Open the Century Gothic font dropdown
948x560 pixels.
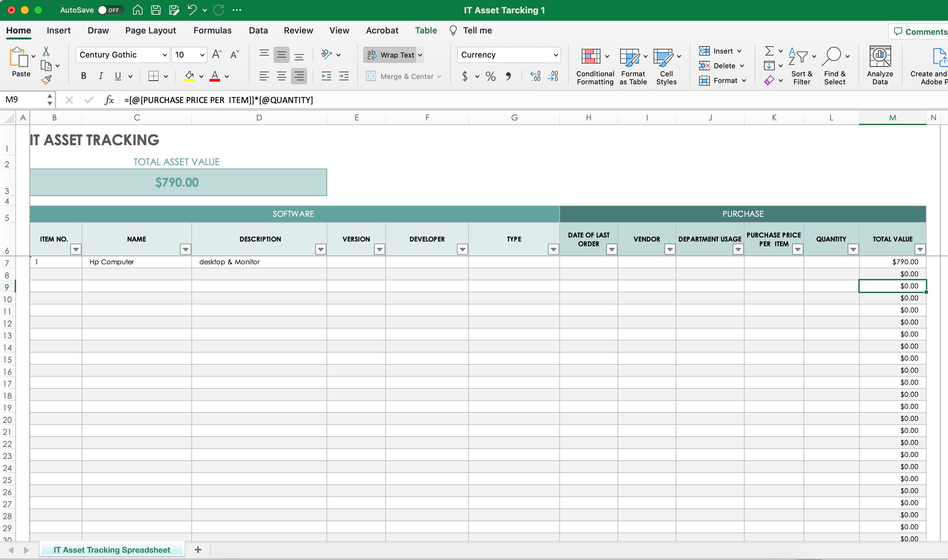coord(165,55)
